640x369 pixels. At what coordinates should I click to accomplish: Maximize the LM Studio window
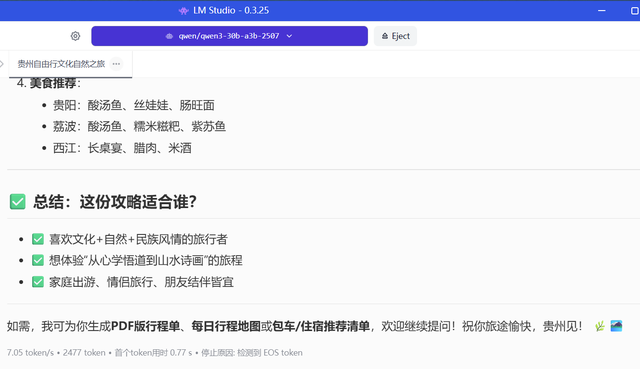[x=635, y=11]
